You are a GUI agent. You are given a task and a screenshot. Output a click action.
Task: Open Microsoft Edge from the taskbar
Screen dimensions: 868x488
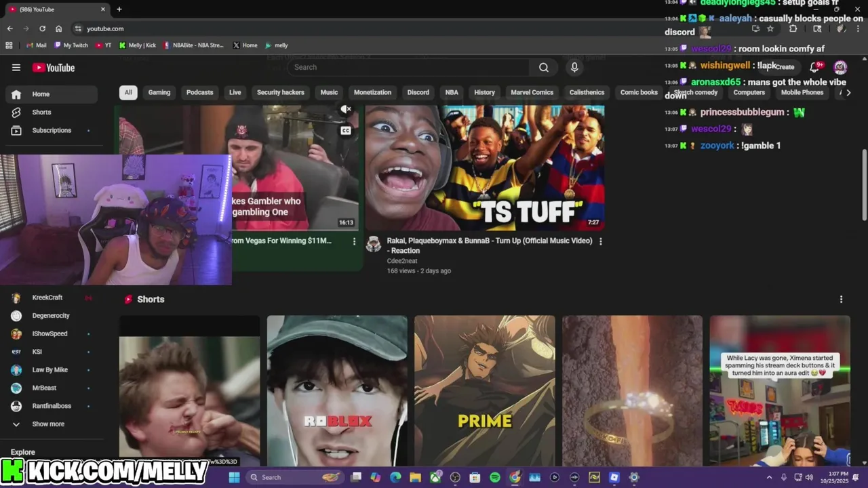[395, 477]
